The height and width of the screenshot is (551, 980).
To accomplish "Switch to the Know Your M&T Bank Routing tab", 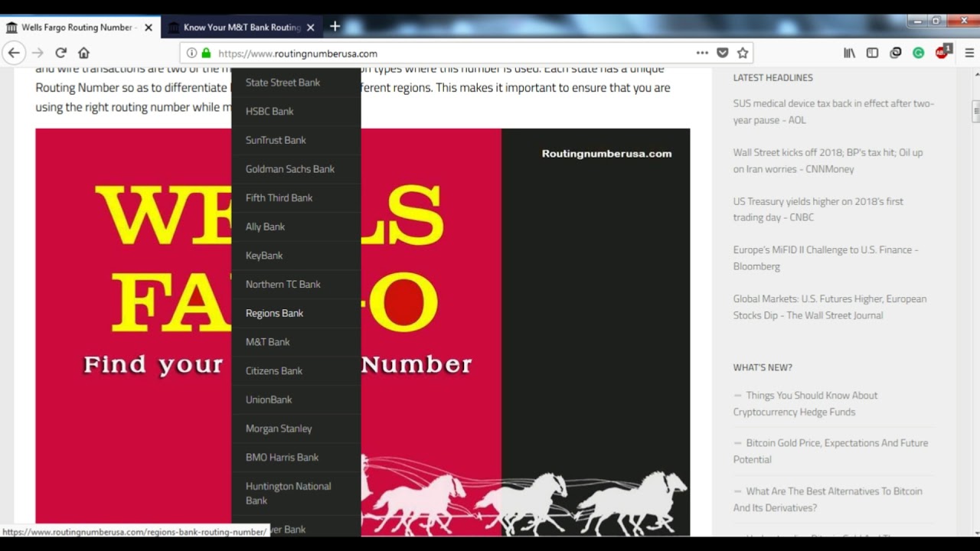I will pos(241,27).
